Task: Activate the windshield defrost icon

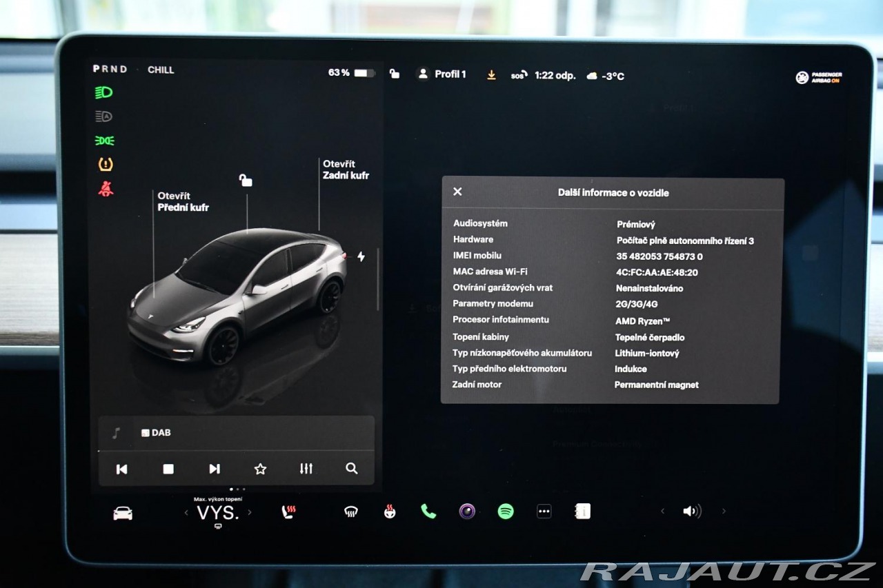Action: (350, 511)
